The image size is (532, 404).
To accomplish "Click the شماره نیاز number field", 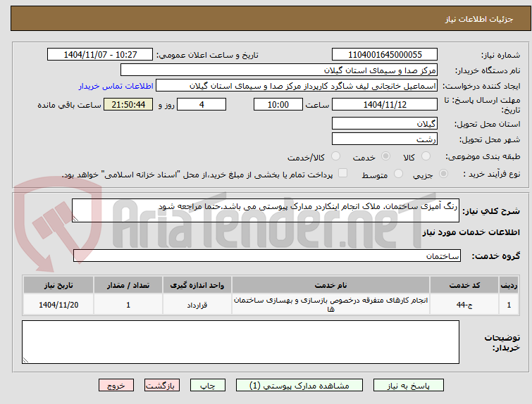I will 385,55.
